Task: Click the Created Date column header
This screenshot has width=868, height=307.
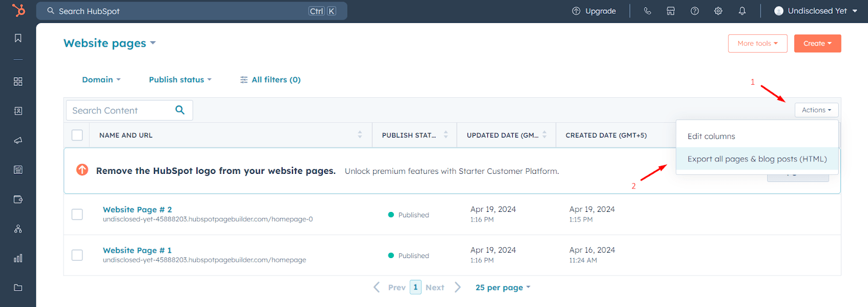Action: coord(606,135)
